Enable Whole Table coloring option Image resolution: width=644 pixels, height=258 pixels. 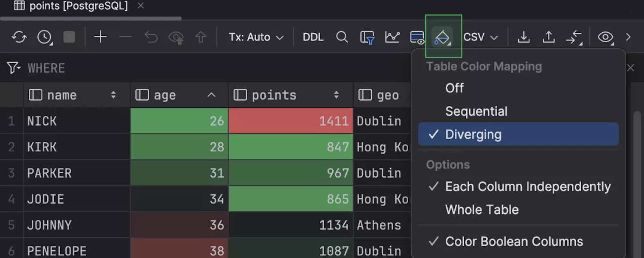click(482, 209)
